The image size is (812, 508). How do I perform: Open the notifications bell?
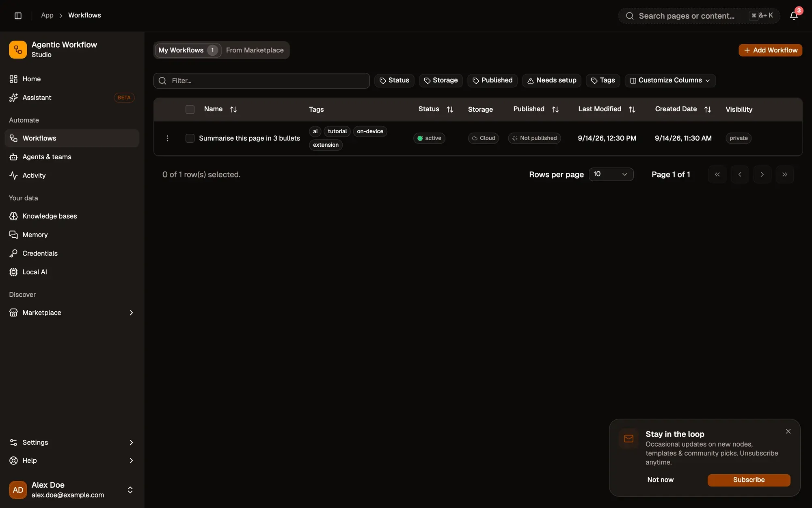tap(794, 16)
